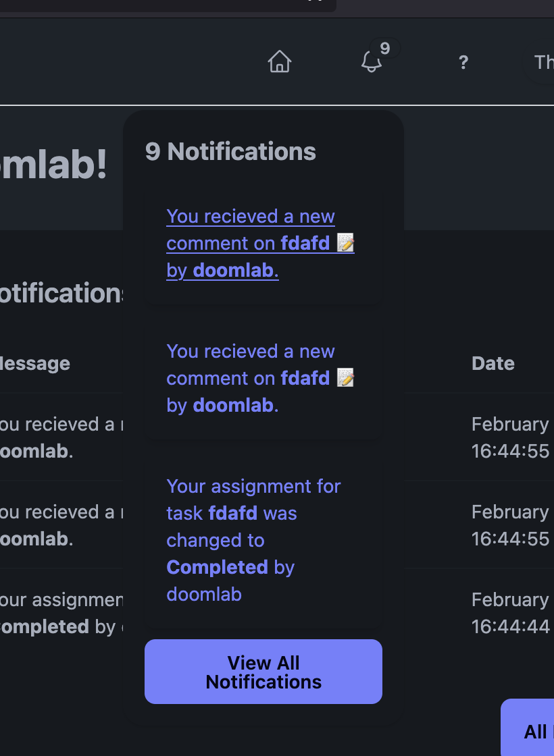The image size is (554, 756).
Task: Click bold "doomlab." in the first notification
Action: coord(236,271)
